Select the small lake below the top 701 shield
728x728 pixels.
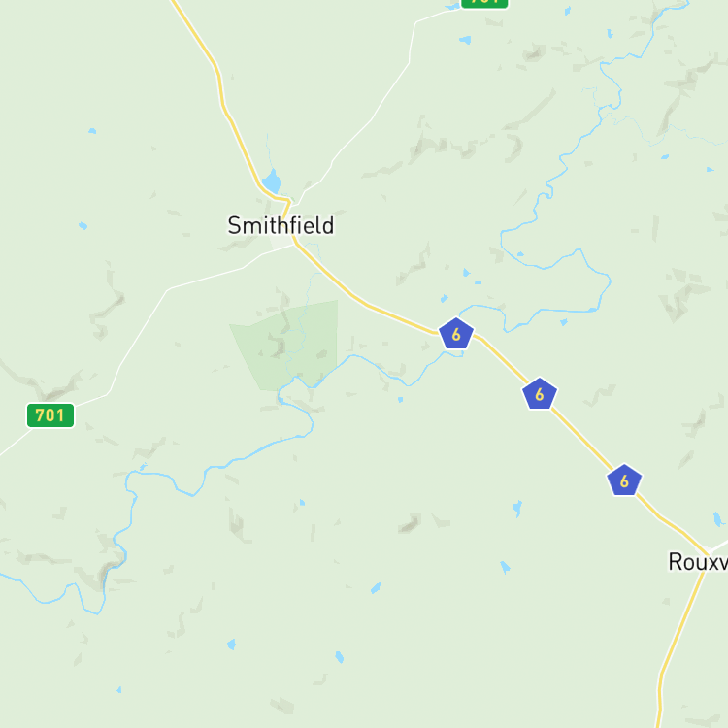(x=465, y=40)
